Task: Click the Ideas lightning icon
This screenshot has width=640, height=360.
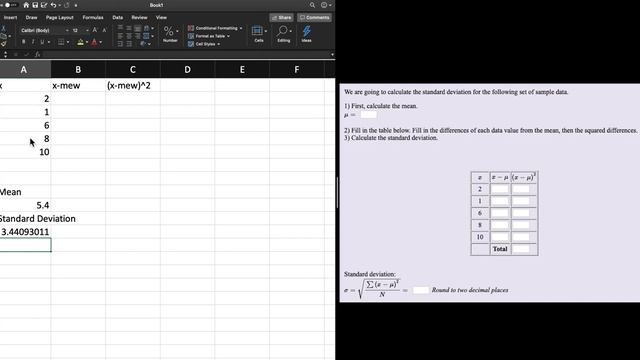Action: point(307,34)
